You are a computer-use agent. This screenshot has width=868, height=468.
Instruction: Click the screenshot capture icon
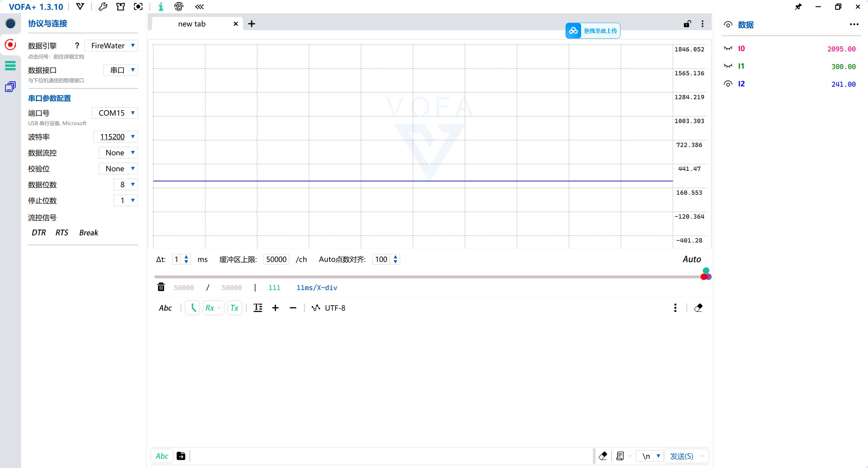(138, 7)
